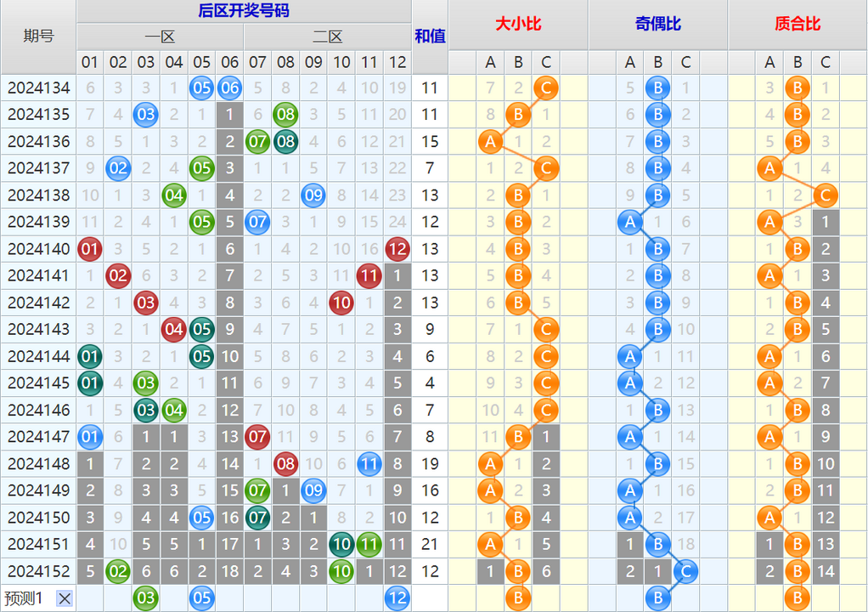Viewport: 868px width, 612px height.
Task: Click blue ball 09 in row 2024138
Action: (x=314, y=195)
